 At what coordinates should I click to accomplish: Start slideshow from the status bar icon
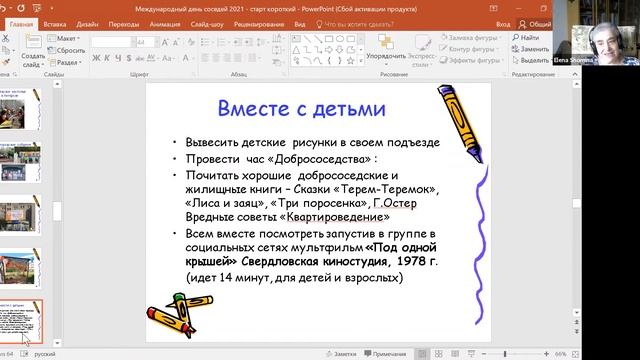click(x=471, y=354)
